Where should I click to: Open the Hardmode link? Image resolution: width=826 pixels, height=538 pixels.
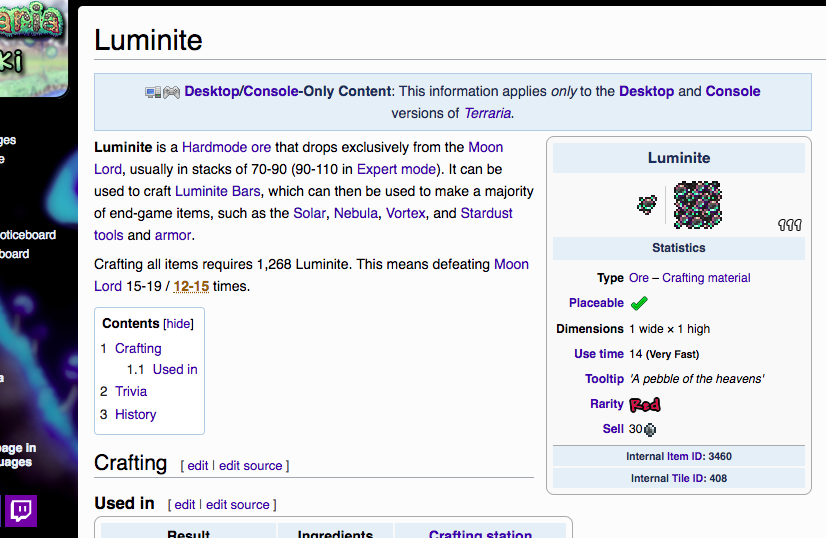click(214, 147)
